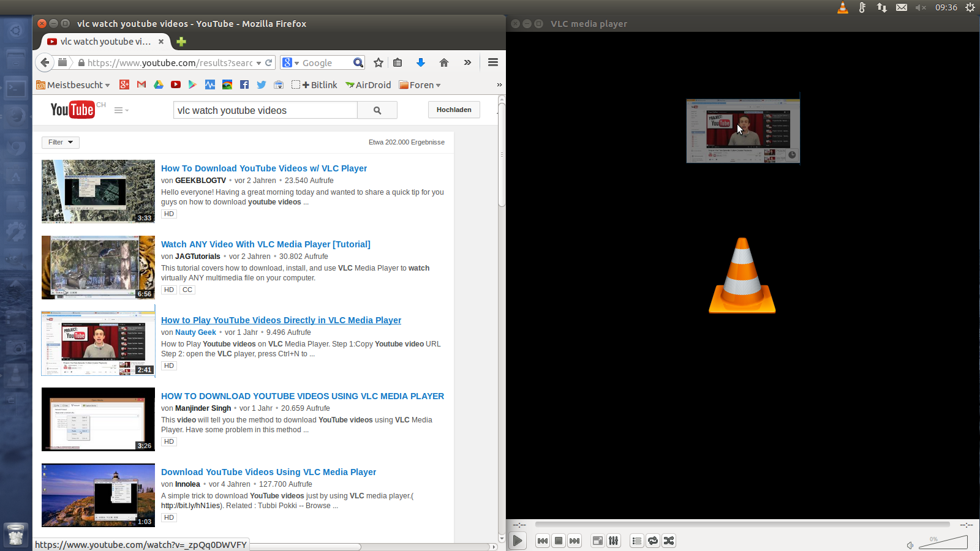Open 'How to Play YouTube Videos Directly in VLC'
The height and width of the screenshot is (551, 980).
point(281,320)
